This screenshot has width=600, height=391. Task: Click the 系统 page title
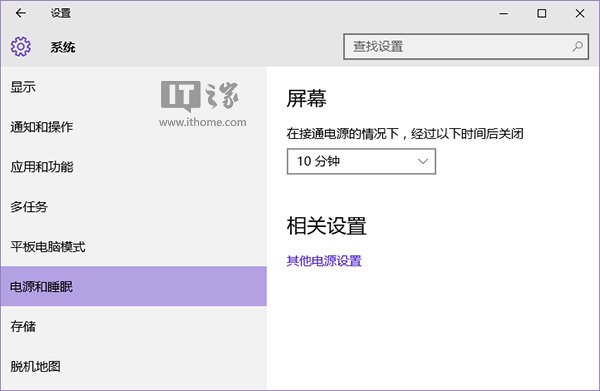point(63,47)
